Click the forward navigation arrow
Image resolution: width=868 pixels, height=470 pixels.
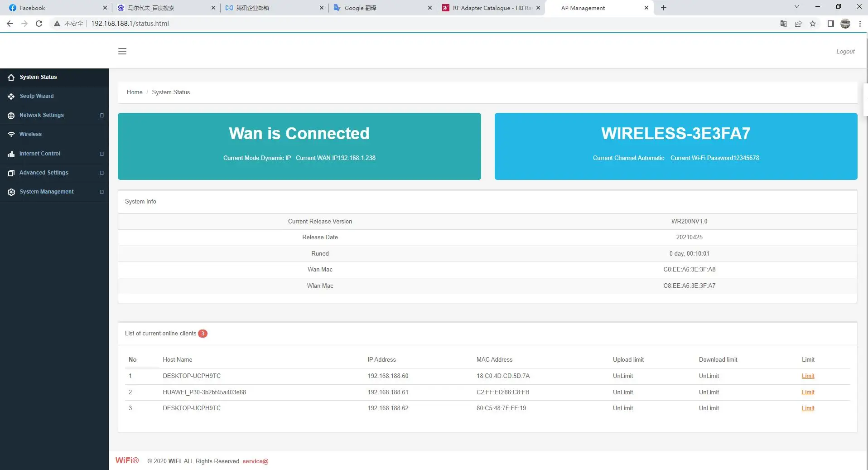24,24
